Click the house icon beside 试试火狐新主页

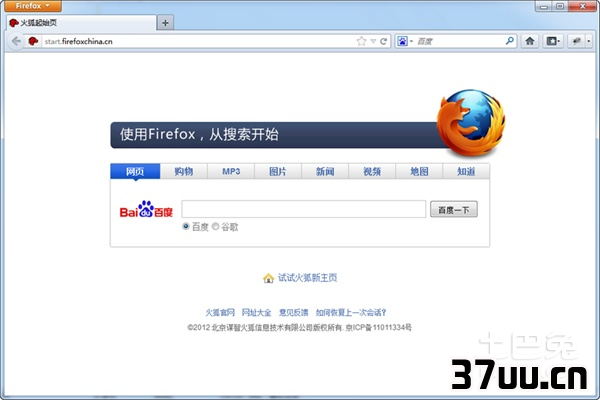[268, 278]
